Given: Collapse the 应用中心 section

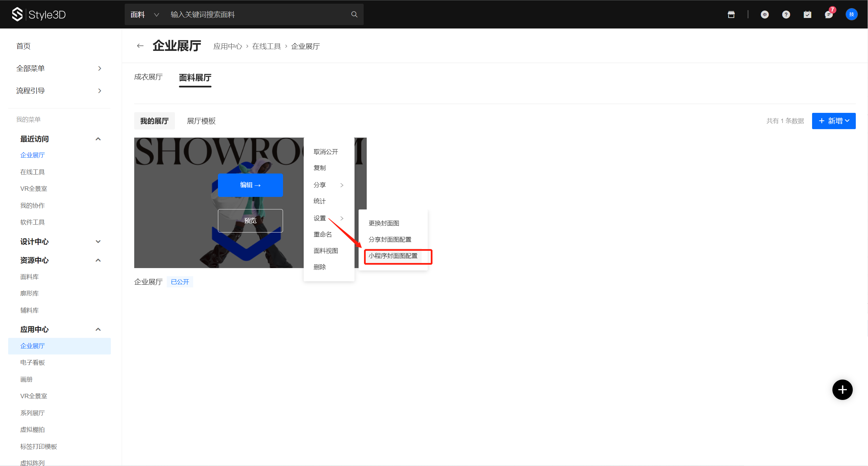Looking at the screenshot, I should (98, 329).
